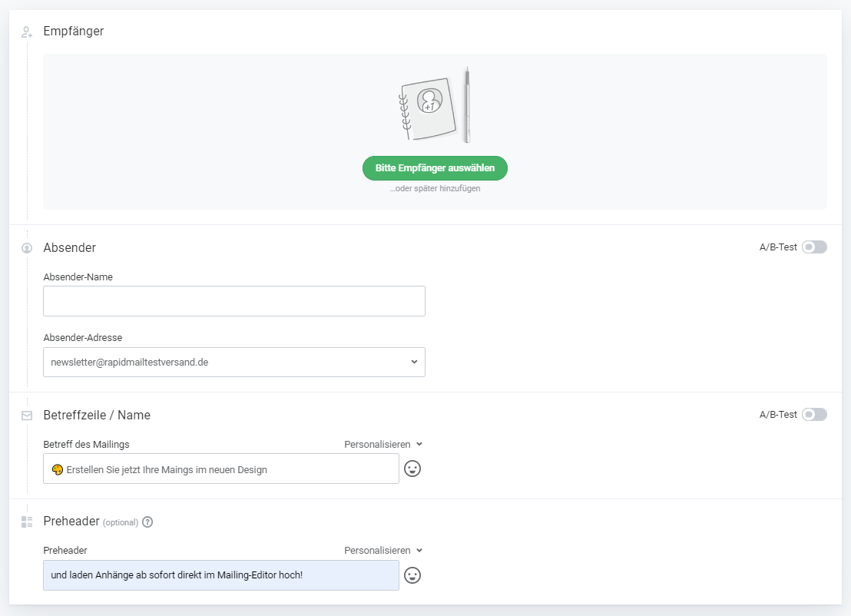The width and height of the screenshot is (851, 616).
Task: Open the Absender-Adresse dropdown
Action: [234, 363]
